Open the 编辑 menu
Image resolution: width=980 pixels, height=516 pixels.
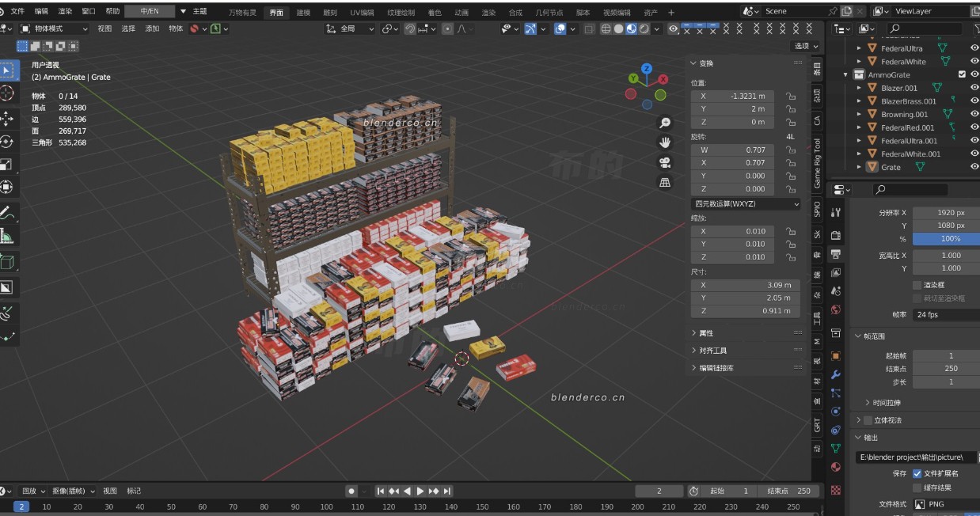click(41, 12)
